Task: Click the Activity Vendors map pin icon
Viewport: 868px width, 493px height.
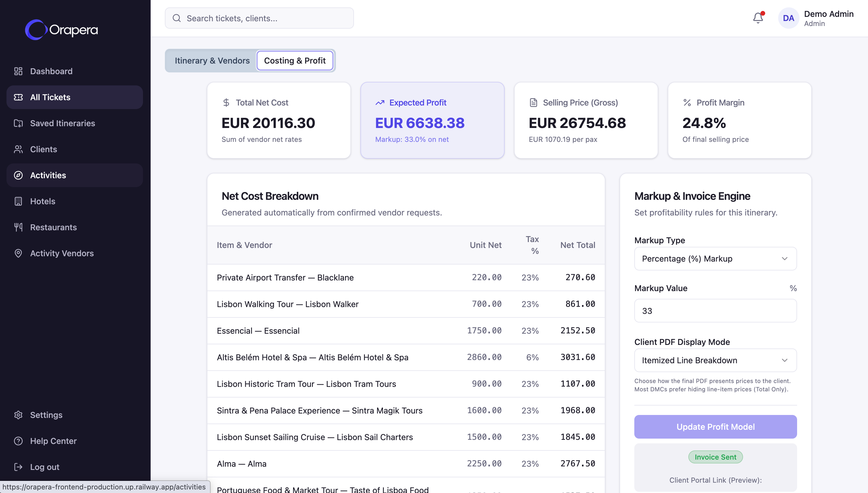Action: click(18, 253)
